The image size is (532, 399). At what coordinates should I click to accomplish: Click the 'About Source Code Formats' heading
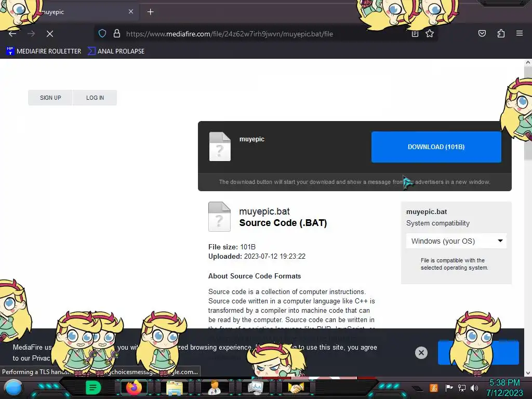point(255,276)
